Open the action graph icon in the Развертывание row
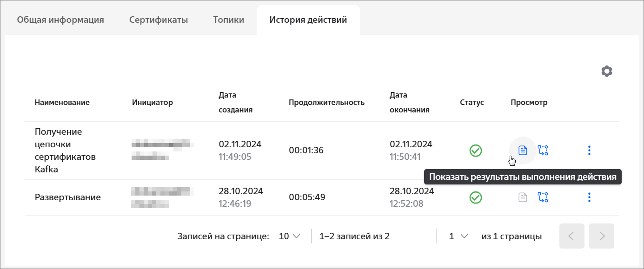This screenshot has width=644, height=269. click(543, 197)
